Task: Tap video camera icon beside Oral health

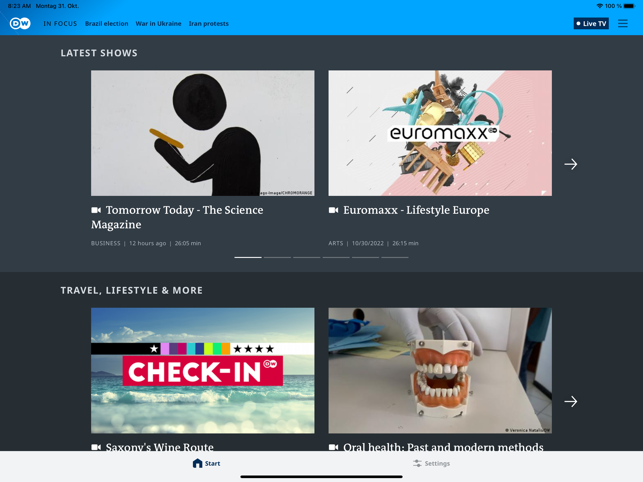Action: [x=333, y=447]
